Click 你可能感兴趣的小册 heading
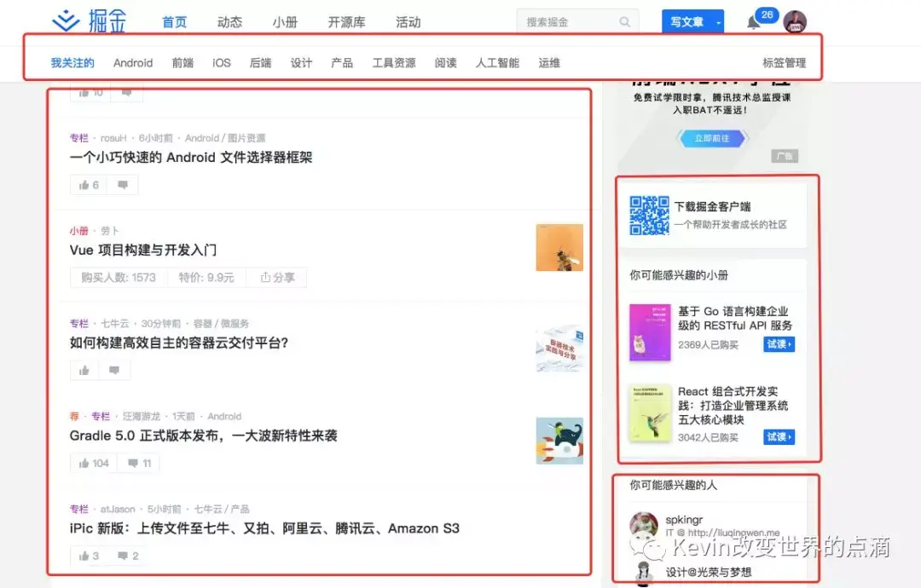This screenshot has height=588, width=921. pyautogui.click(x=679, y=274)
